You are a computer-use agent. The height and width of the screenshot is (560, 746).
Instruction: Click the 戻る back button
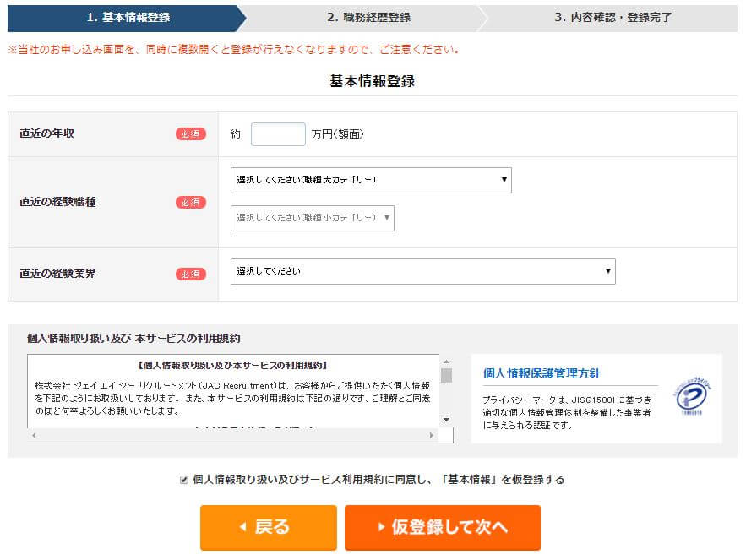pyautogui.click(x=269, y=528)
